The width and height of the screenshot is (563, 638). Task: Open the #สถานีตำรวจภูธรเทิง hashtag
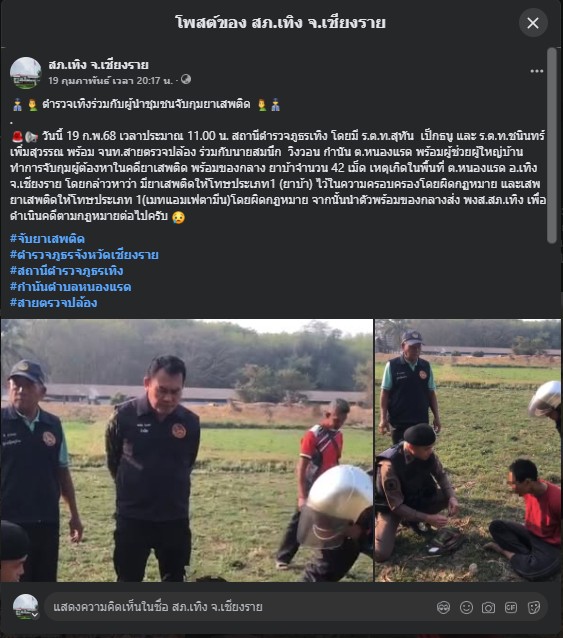pyautogui.click(x=66, y=271)
